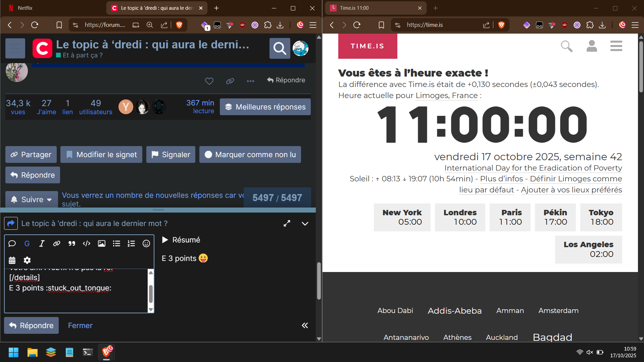Open the Time.is hamburger menu
Viewport: 644px width, 362px height.
coord(616,46)
